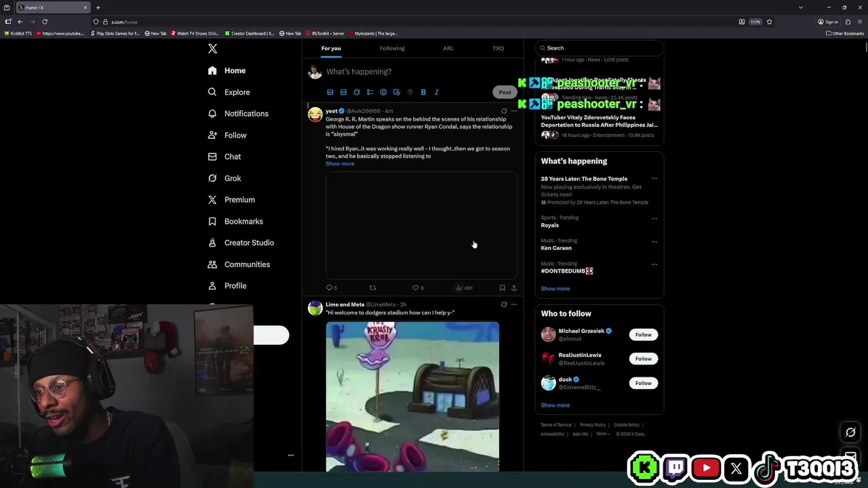
Task: Click the browser Sign in button
Action: point(828,22)
